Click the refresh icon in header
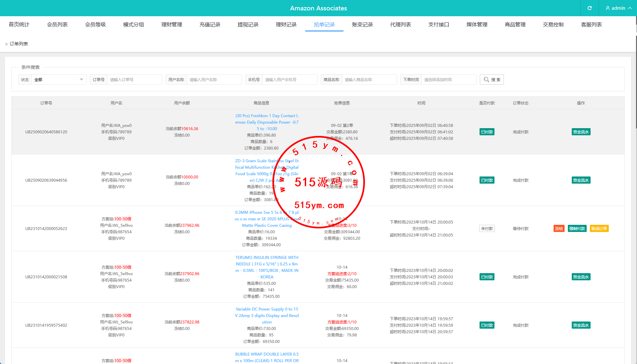 point(590,8)
